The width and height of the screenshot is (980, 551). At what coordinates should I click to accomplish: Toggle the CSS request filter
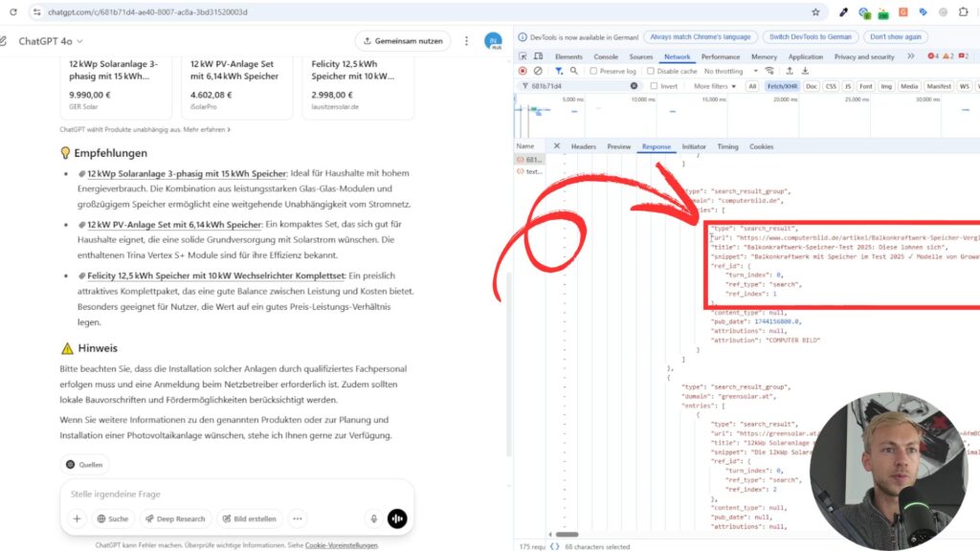(831, 86)
